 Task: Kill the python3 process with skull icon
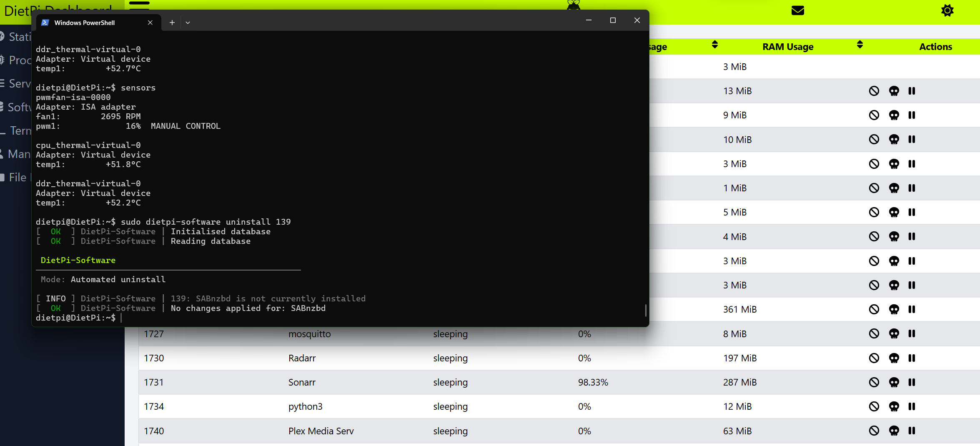coord(894,406)
